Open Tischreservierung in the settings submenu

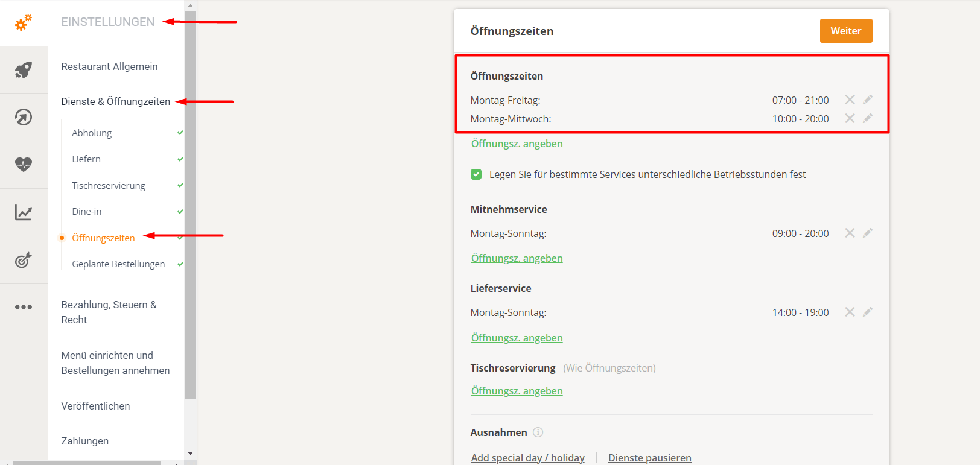pos(109,185)
